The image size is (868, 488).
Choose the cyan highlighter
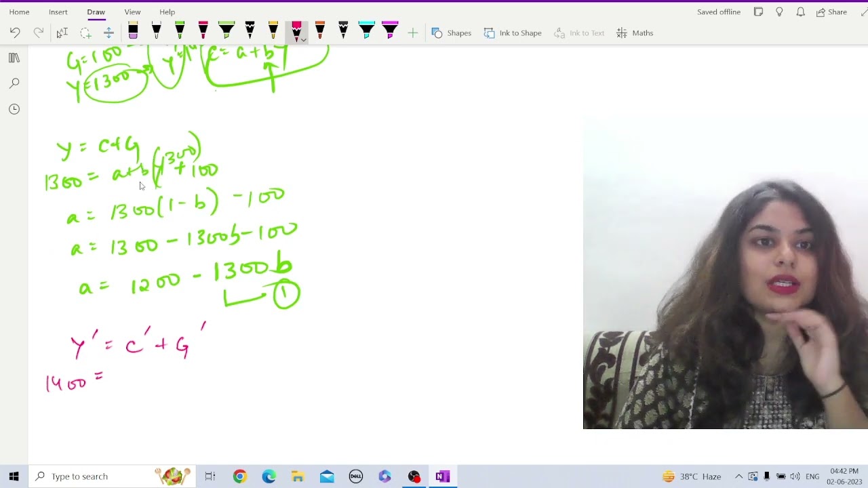[367, 31]
